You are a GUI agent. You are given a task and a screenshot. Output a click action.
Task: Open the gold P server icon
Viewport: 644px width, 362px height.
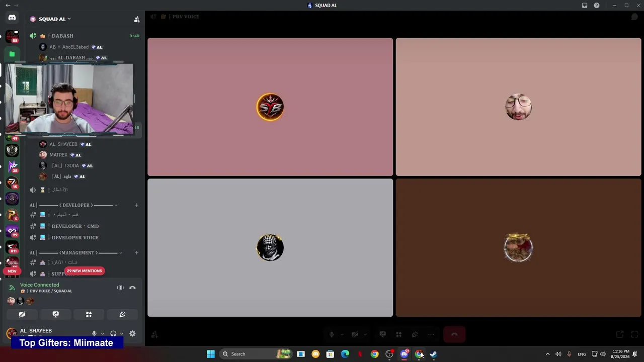click(x=12, y=215)
